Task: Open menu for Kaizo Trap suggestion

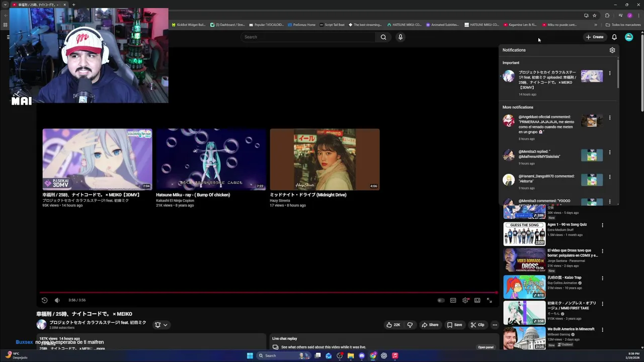Action: pos(602,278)
